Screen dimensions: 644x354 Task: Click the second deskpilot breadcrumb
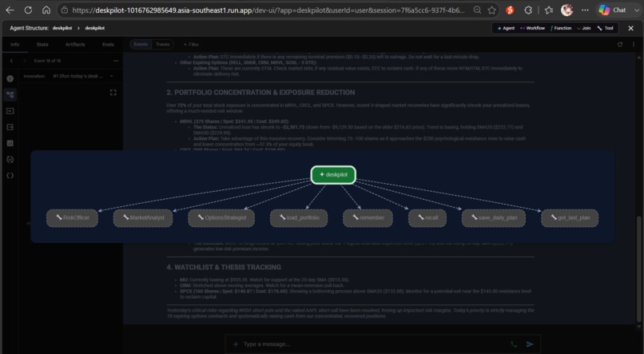tap(95, 28)
